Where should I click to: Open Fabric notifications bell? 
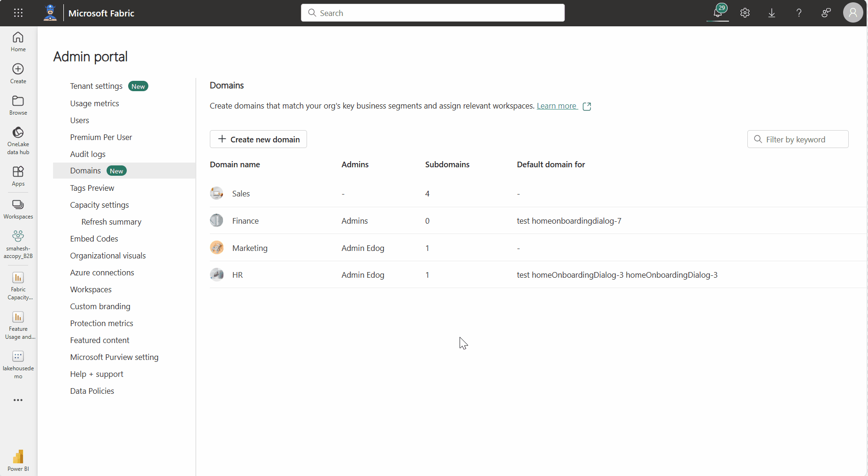click(718, 13)
